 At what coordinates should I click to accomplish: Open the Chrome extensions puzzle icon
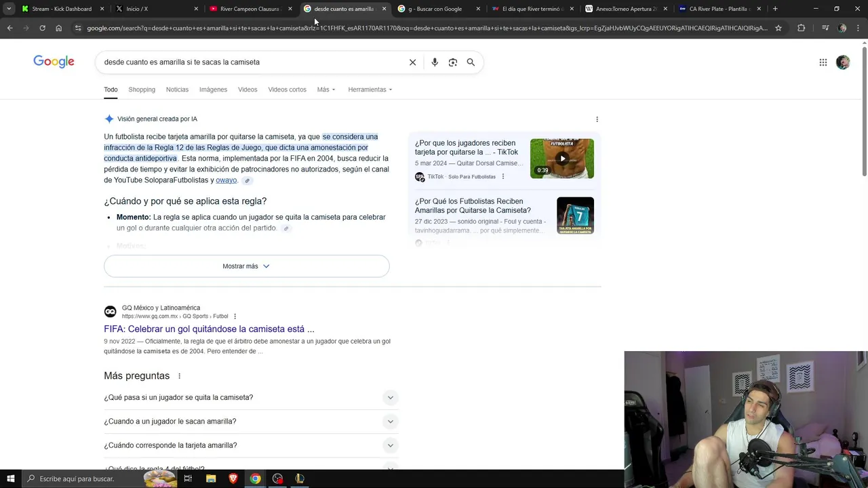802,28
